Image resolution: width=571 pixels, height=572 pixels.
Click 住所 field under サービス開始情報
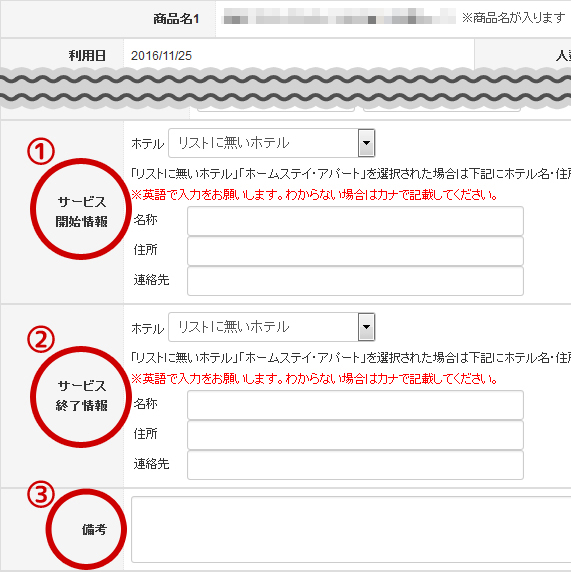pyautogui.click(x=355, y=251)
